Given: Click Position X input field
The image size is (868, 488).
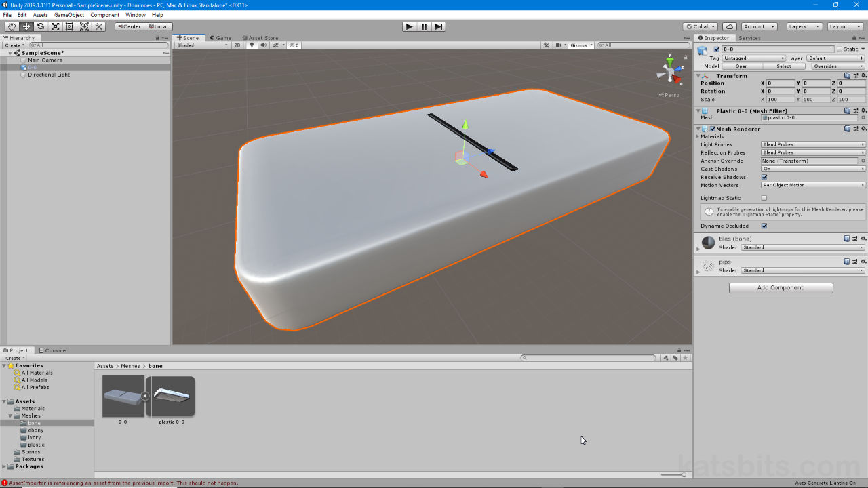Looking at the screenshot, I should (x=781, y=83).
